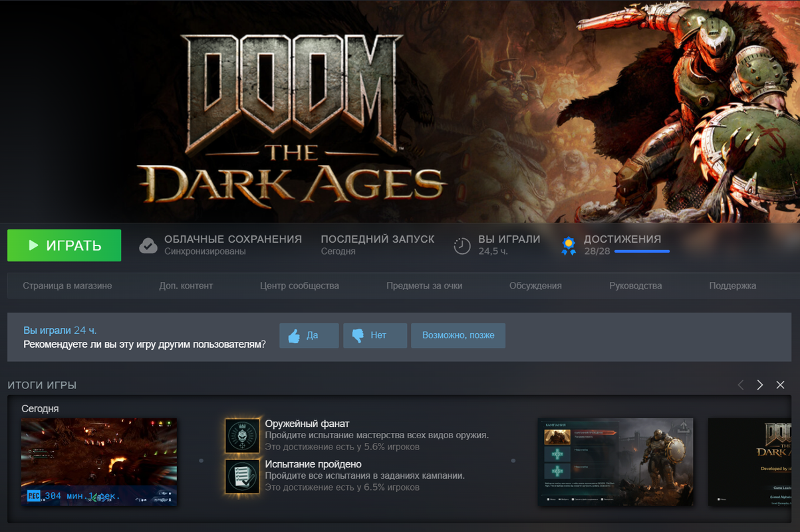Click 'Это достижение есть у 5.6% игроков'
Image resolution: width=800 pixels, height=532 pixels.
342,447
